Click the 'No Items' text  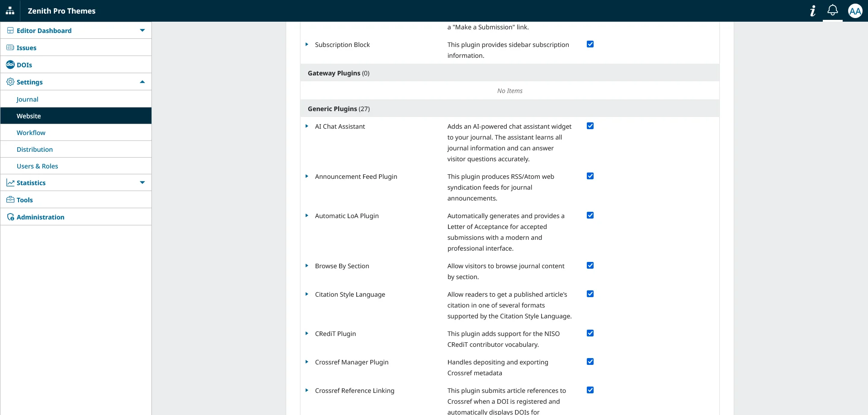[x=509, y=91]
